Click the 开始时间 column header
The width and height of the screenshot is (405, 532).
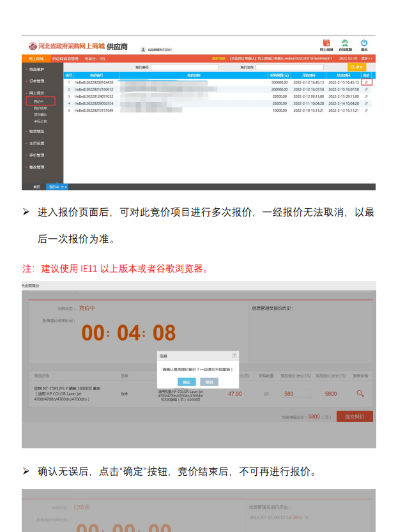coord(309,75)
